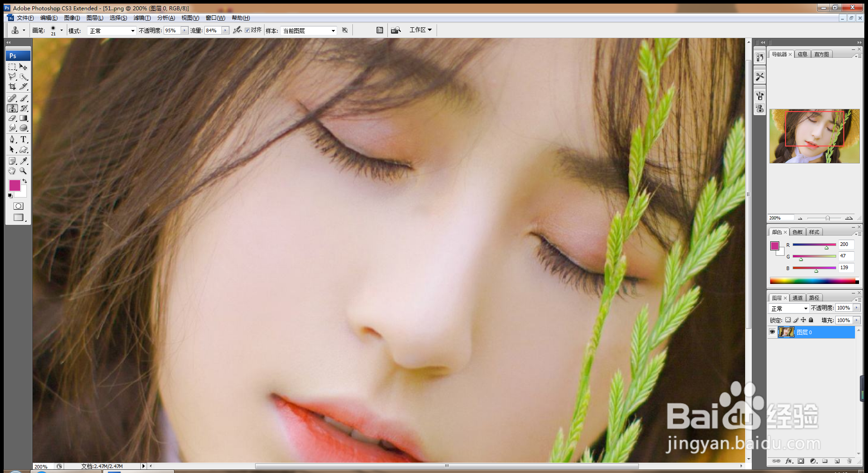868x473 pixels.
Task: Toggle the aligned 对齐 checkbox
Action: (247, 30)
